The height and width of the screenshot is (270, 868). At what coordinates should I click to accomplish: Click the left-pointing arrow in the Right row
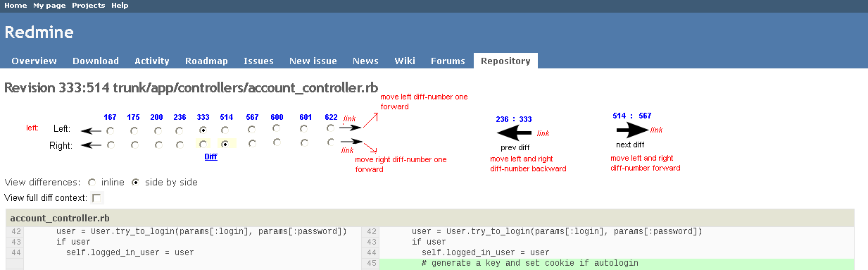click(91, 145)
